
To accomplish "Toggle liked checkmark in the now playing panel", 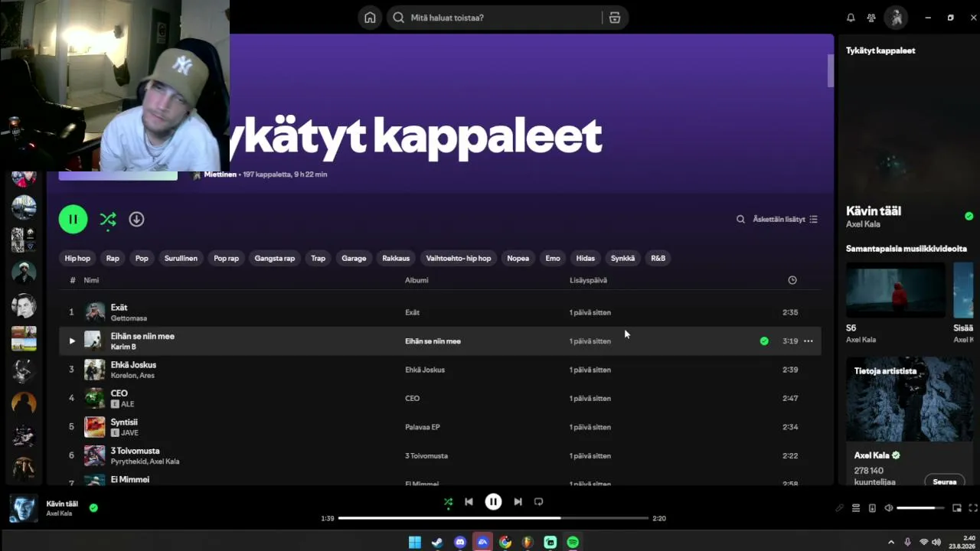I will (x=969, y=217).
